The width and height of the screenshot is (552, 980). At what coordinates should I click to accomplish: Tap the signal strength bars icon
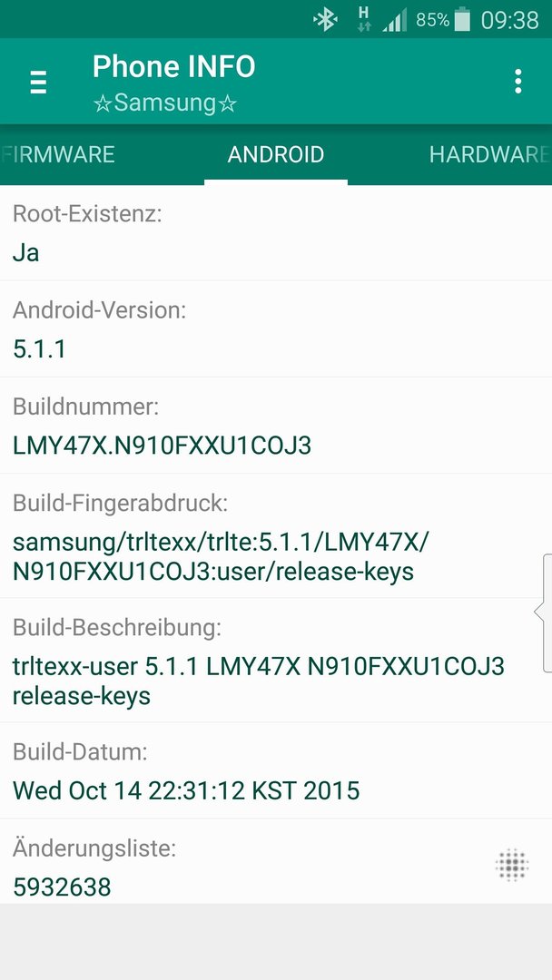(394, 20)
